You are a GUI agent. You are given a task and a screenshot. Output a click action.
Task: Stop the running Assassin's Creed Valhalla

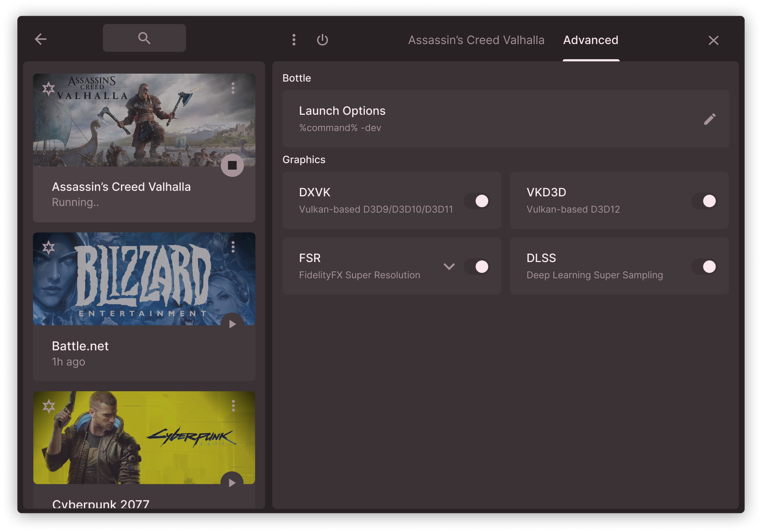[232, 165]
